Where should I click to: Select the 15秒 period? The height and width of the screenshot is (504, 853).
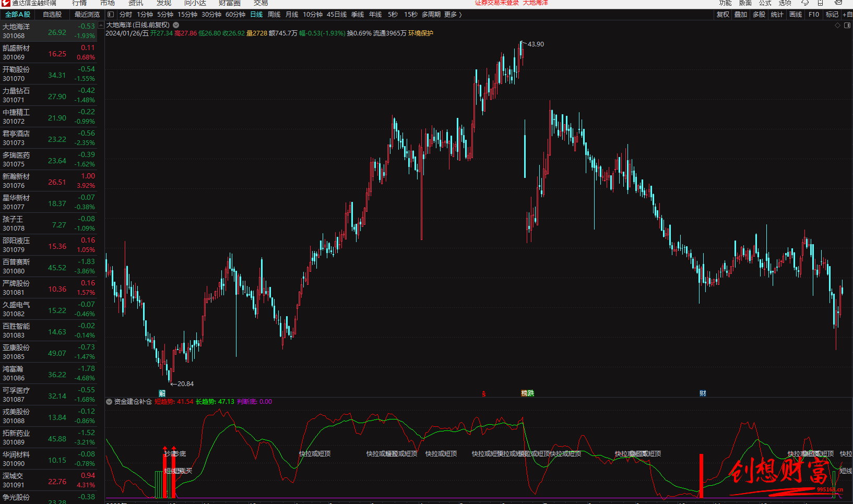click(x=411, y=15)
